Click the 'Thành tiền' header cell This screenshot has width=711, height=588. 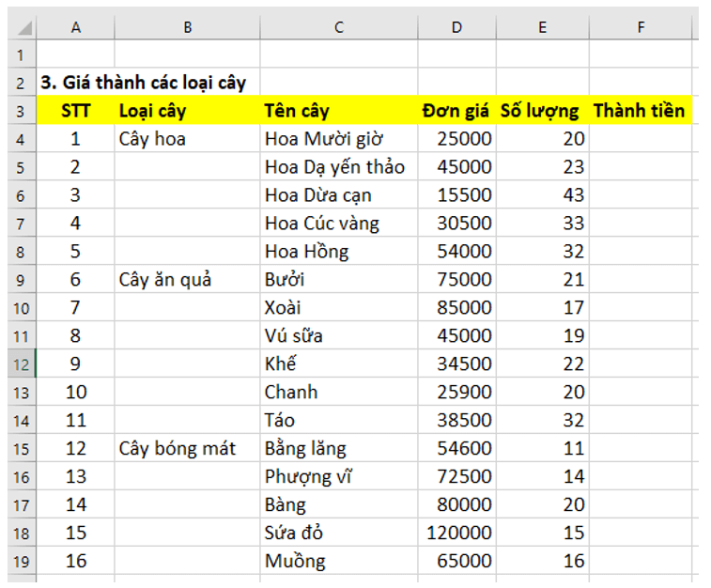639,111
